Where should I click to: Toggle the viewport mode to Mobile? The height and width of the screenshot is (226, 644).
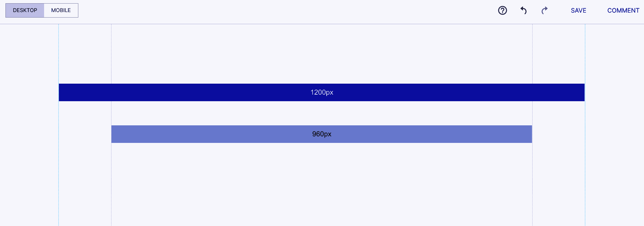[x=61, y=10]
